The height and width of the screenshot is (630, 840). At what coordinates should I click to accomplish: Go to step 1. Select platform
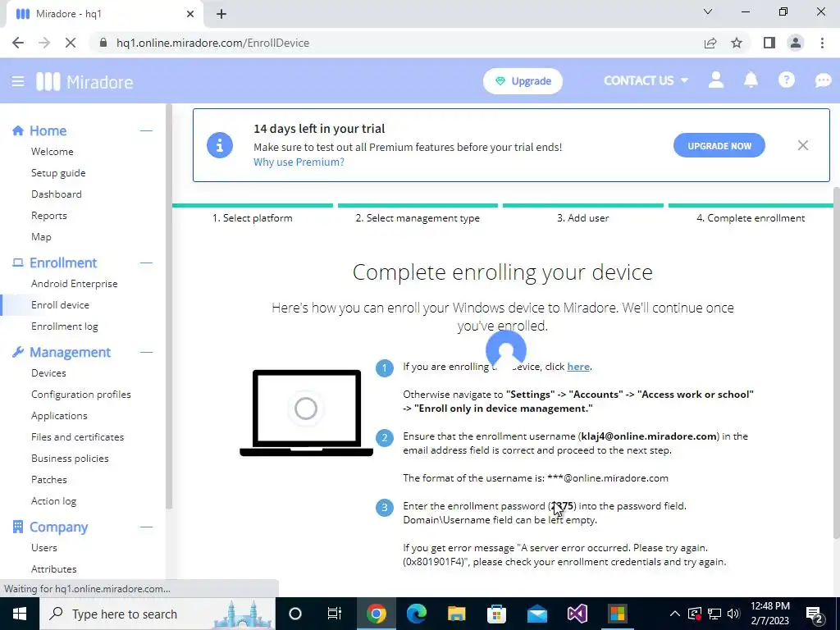[253, 218]
